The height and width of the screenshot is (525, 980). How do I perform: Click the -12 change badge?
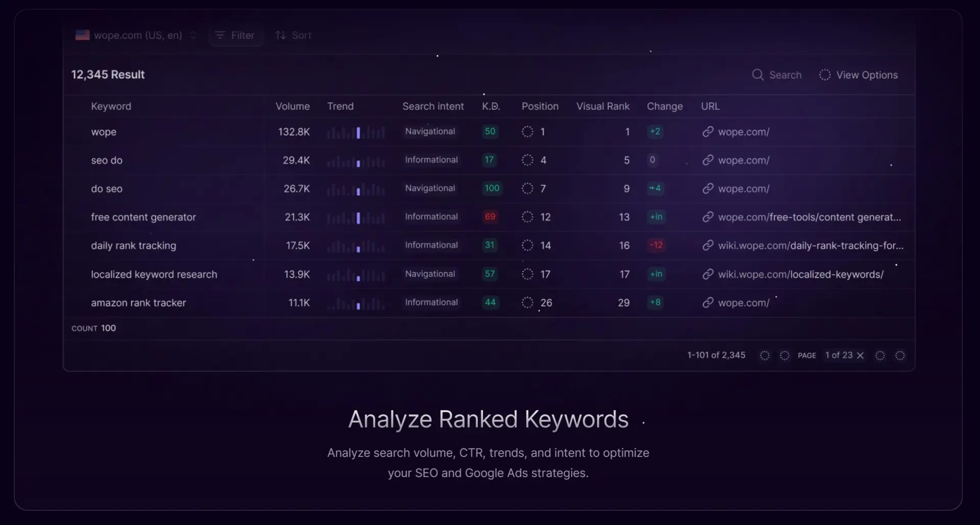656,245
